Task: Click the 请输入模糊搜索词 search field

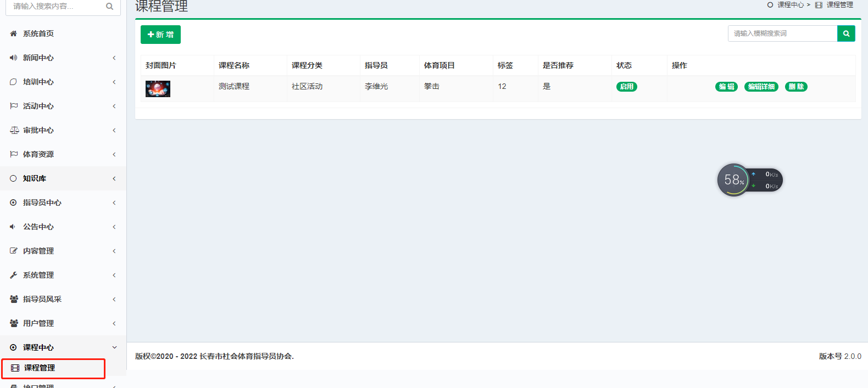Action: coord(782,33)
